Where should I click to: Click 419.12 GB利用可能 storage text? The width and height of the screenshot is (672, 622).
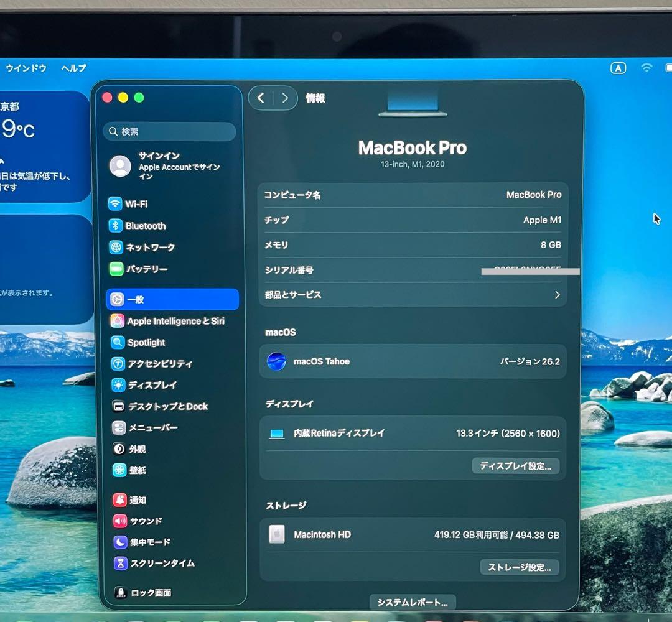coord(470,535)
